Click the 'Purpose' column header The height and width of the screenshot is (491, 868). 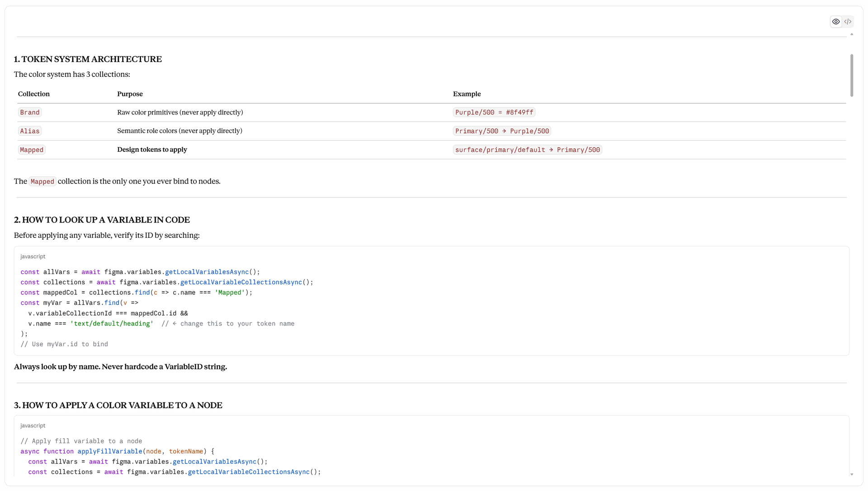(130, 94)
